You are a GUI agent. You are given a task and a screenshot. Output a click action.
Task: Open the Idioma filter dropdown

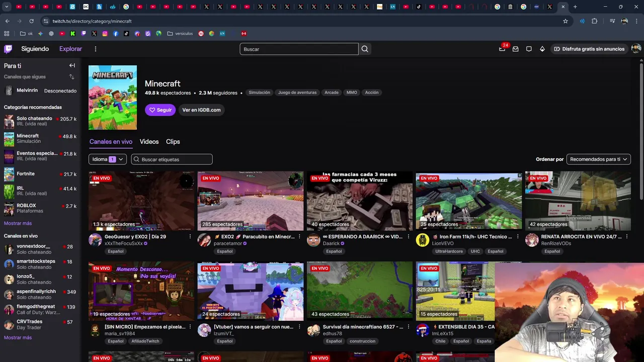108,159
